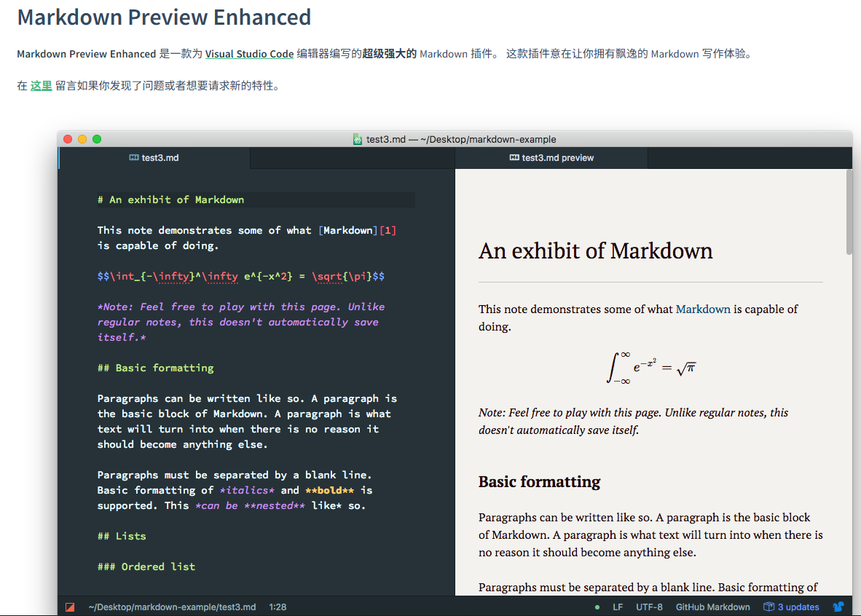Click the yellow minimize window button
This screenshot has width=861, height=616.
pyautogui.click(x=82, y=139)
